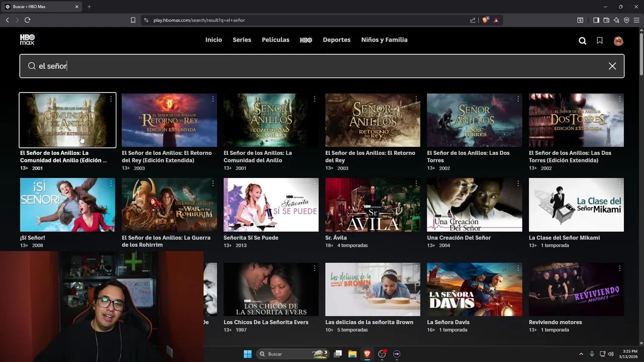Open options menu on Retorno del Rey Edición Extendida
The image size is (644, 362).
[x=213, y=99]
